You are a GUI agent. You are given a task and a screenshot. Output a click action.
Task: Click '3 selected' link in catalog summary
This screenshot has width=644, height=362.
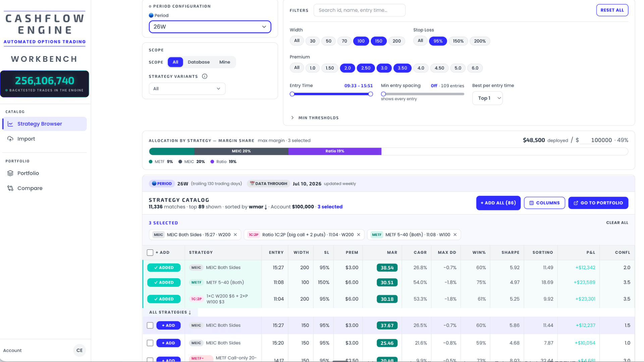pos(330,207)
